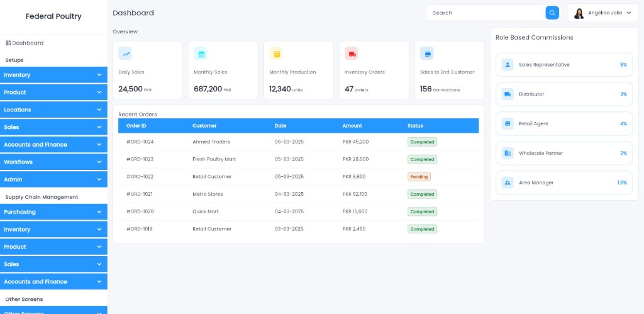This screenshot has width=644, height=314.
Task: Select order #ORD-1020
Action: click(140, 211)
